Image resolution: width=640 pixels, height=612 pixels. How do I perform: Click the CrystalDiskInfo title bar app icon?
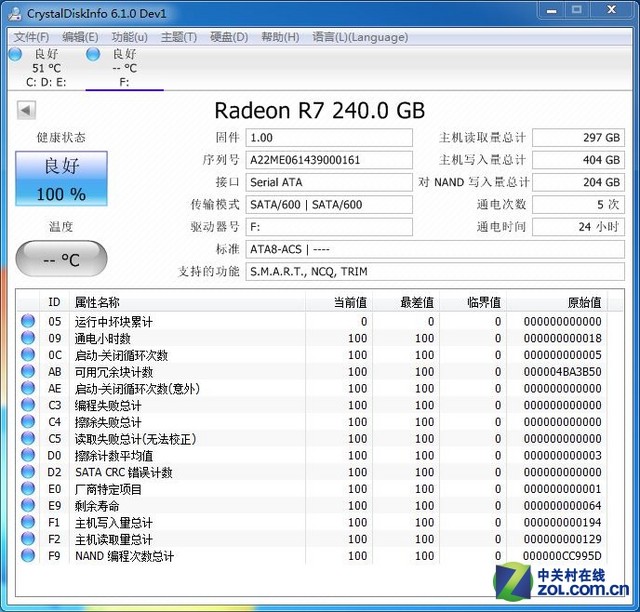tap(15, 13)
